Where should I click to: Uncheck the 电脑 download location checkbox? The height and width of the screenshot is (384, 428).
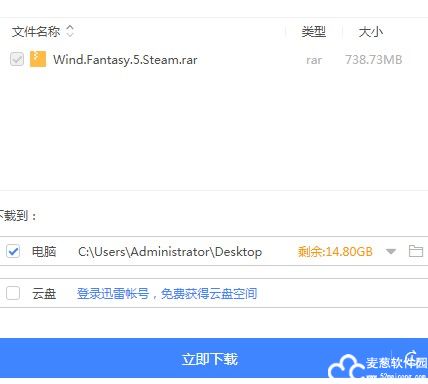point(13,251)
